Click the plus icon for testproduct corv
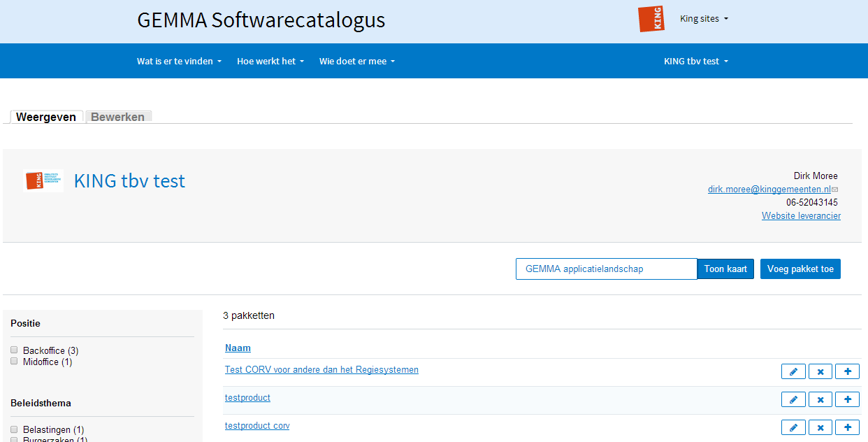The height and width of the screenshot is (442, 868). [847, 427]
